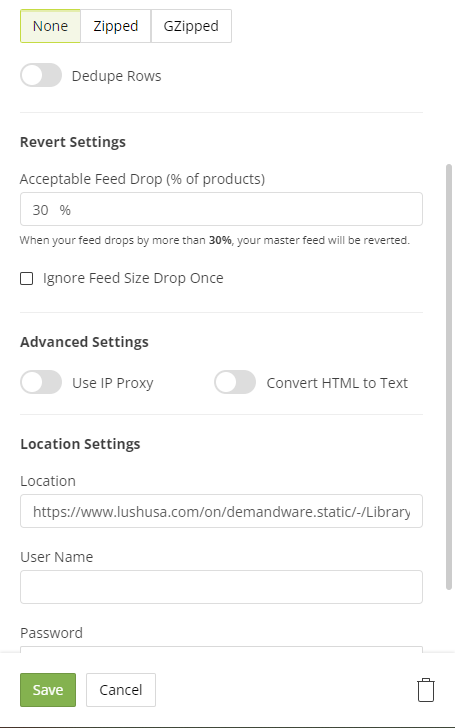455x728 pixels.
Task: Check the Ignore Feed Size Drop Once box
Action: point(26,278)
